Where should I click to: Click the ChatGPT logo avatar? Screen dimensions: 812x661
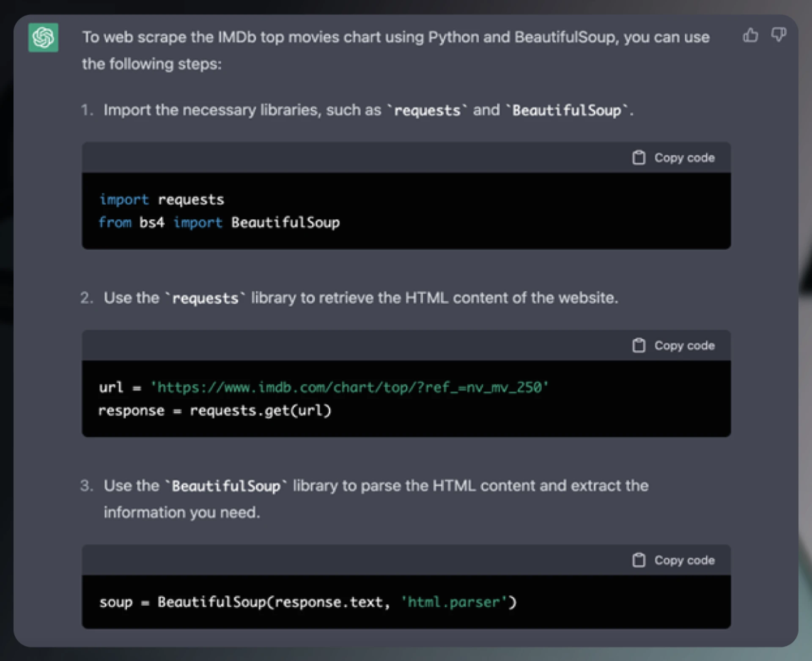click(43, 38)
